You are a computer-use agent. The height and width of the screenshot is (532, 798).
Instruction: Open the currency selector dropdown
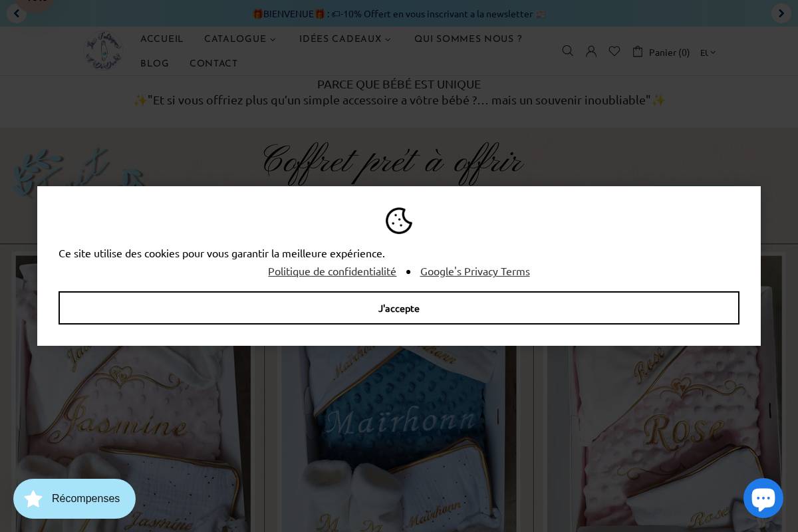(707, 53)
